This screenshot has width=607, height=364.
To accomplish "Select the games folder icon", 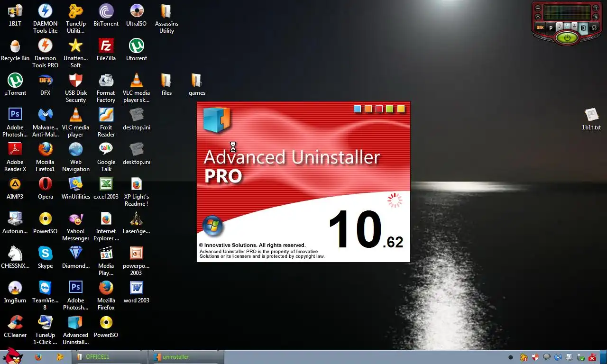I will [x=197, y=84].
